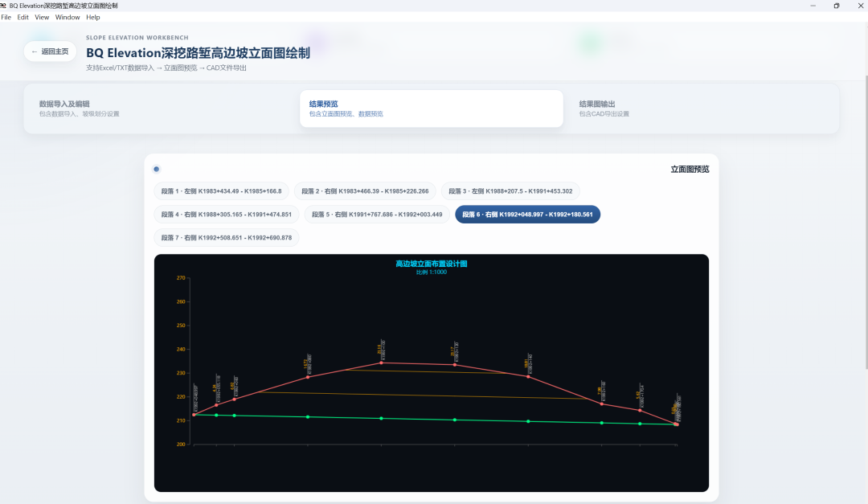The height and width of the screenshot is (504, 868).
Task: Click the highest red point on slope line
Action: (x=381, y=363)
